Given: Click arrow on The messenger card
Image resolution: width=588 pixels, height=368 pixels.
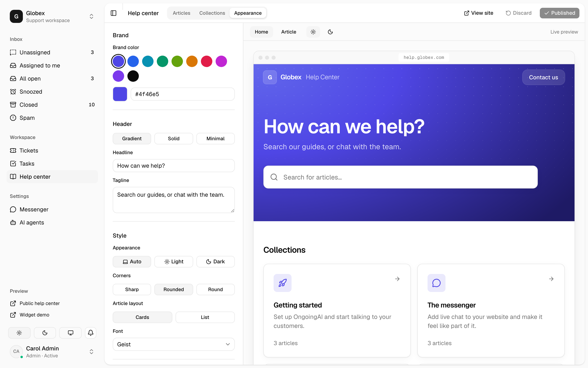Looking at the screenshot, I should point(551,279).
